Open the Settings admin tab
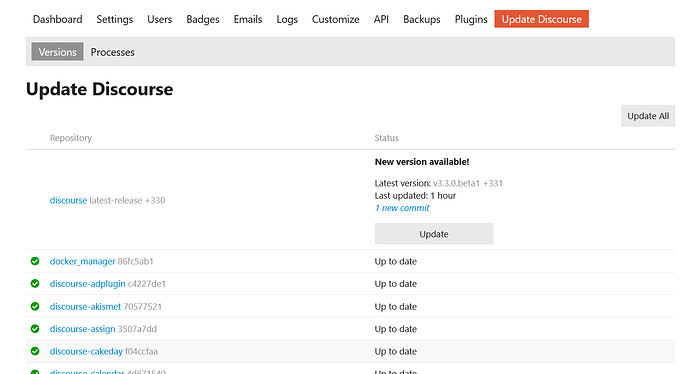 point(115,19)
